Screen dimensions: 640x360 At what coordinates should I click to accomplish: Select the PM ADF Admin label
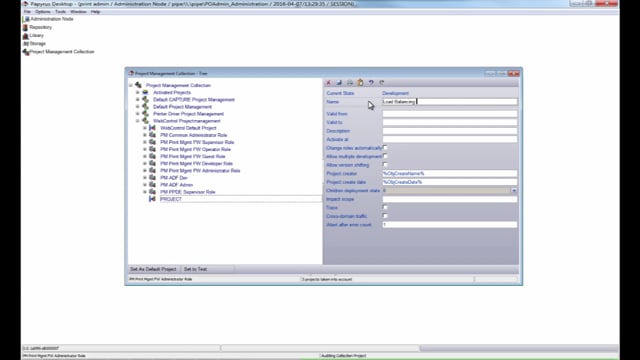[176, 184]
